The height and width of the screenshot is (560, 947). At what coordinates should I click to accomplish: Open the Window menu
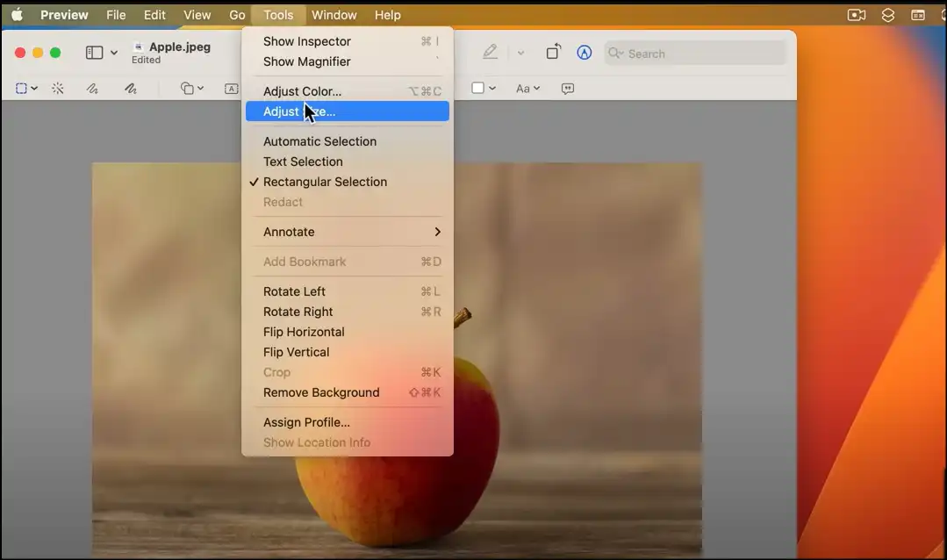[334, 15]
